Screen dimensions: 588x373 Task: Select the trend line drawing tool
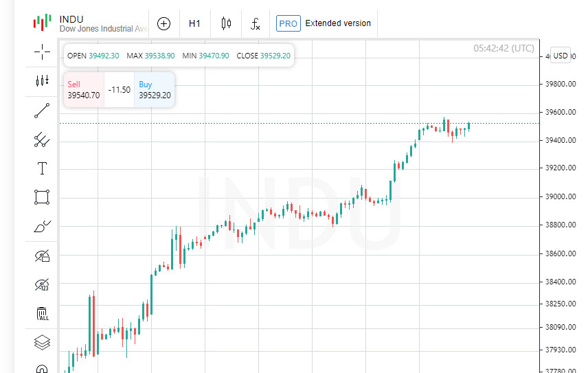42,111
